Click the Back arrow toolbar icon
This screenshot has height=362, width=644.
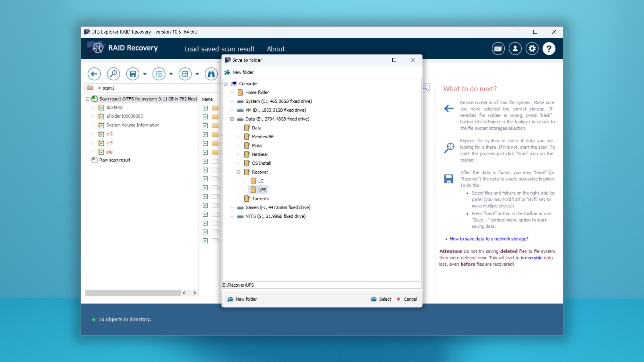click(x=94, y=74)
